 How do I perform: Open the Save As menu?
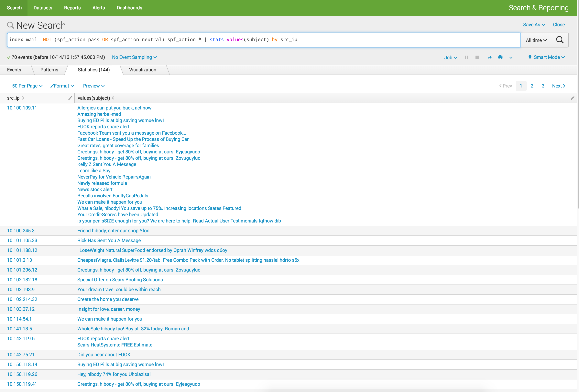click(x=534, y=25)
